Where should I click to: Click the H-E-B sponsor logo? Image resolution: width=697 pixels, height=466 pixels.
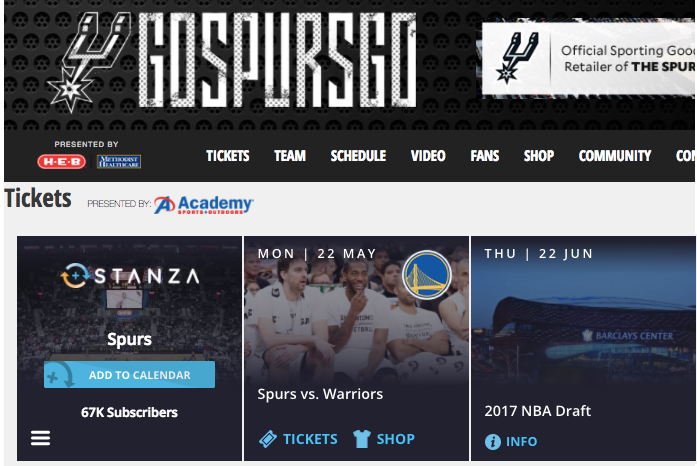tap(62, 161)
